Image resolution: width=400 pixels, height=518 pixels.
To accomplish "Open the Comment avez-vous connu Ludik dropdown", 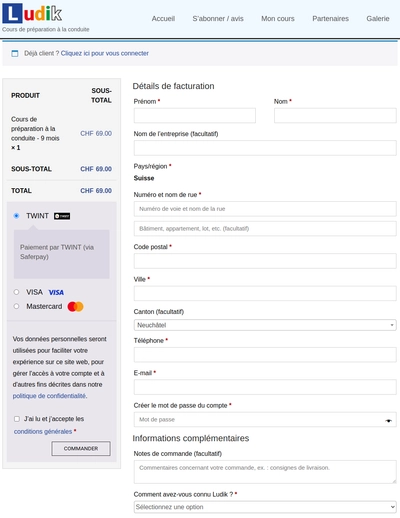I will pyautogui.click(x=265, y=507).
